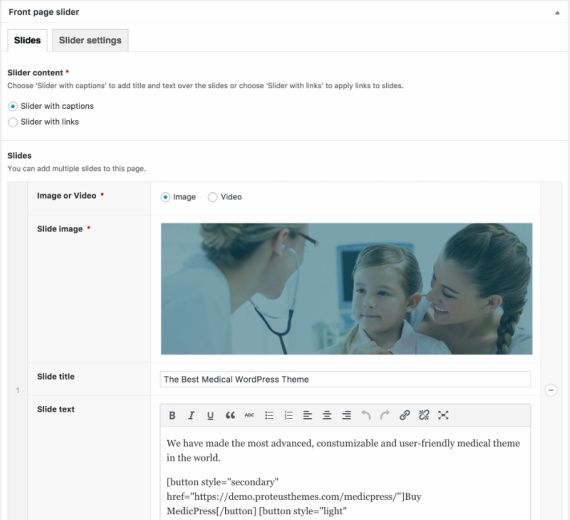Image resolution: width=570 pixels, height=520 pixels.
Task: Apply Bold formatting in Slide text
Action: (172, 415)
